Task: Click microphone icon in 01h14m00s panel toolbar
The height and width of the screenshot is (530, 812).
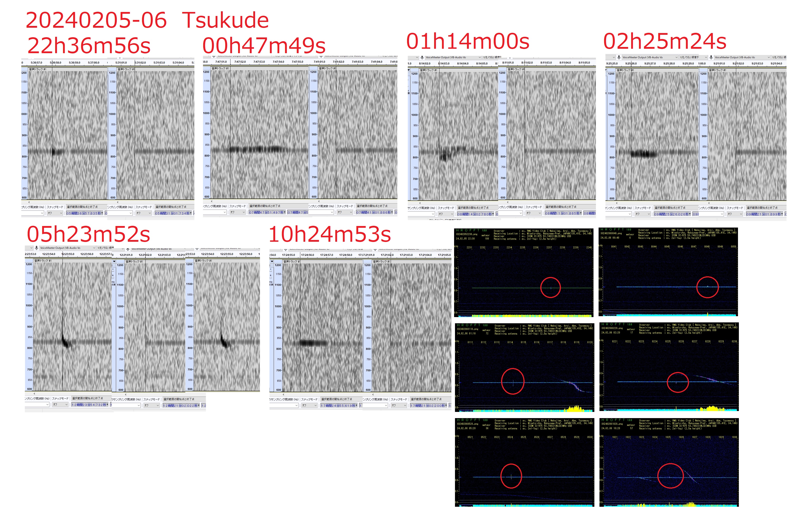Action: pos(422,58)
